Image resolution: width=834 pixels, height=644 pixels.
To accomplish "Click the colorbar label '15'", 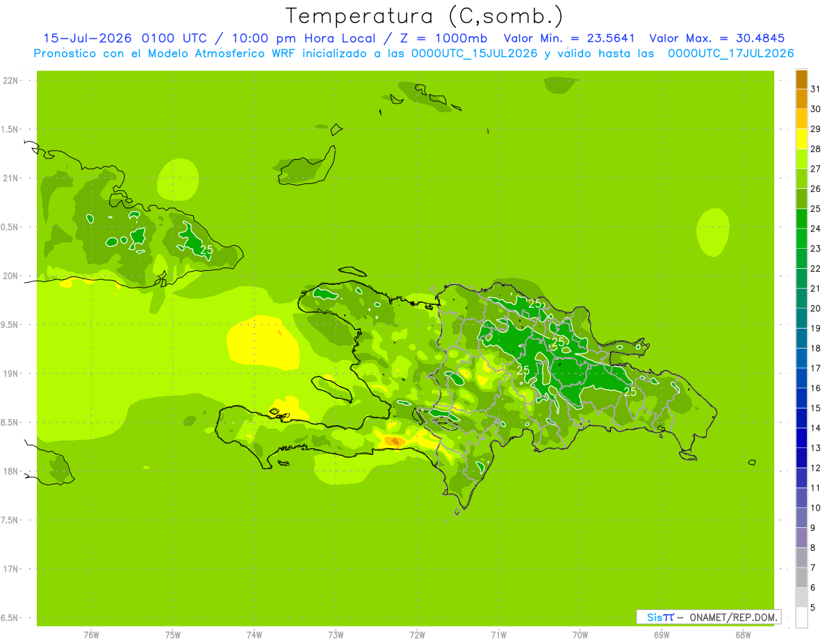I will pyautogui.click(x=815, y=408).
